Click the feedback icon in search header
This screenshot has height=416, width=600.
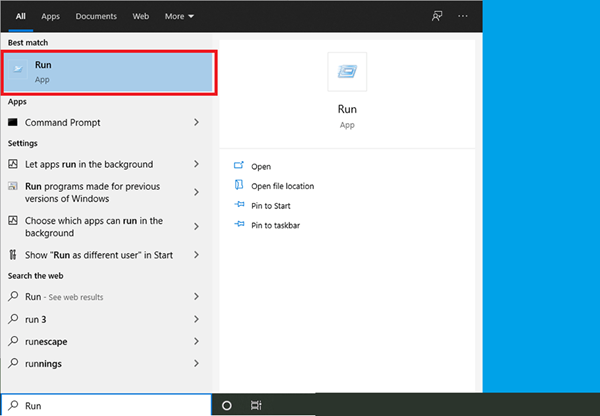(x=437, y=16)
